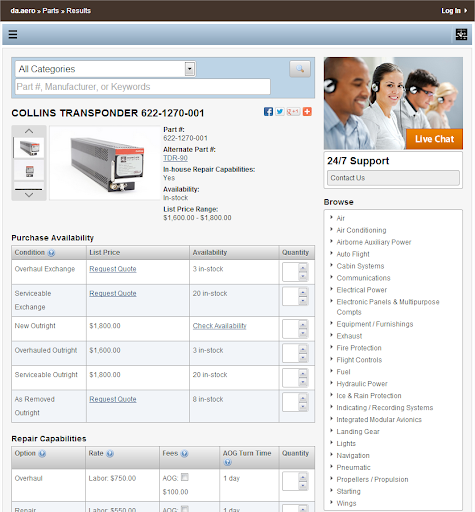Viewport: 475px width, 512px height.
Task: Share on Twitter icon
Action: tap(280, 112)
